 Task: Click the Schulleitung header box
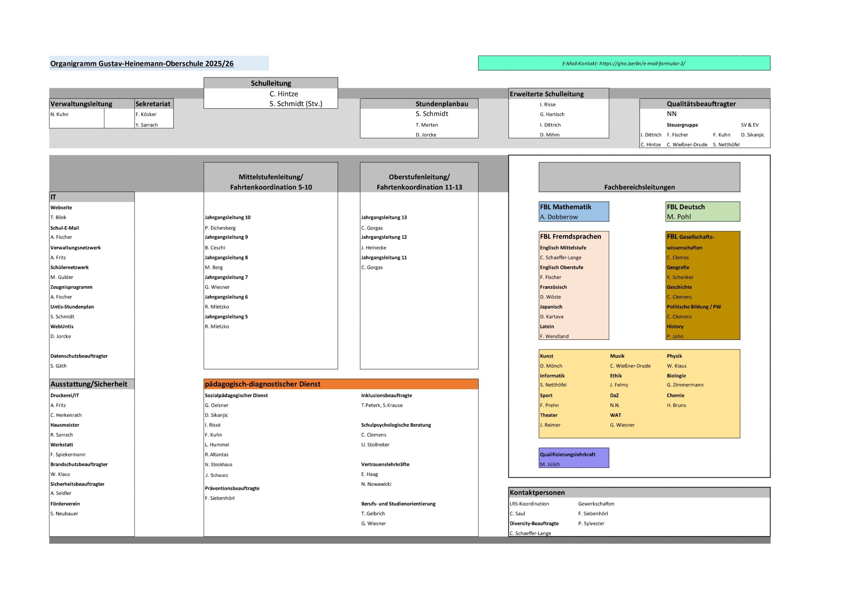(271, 83)
